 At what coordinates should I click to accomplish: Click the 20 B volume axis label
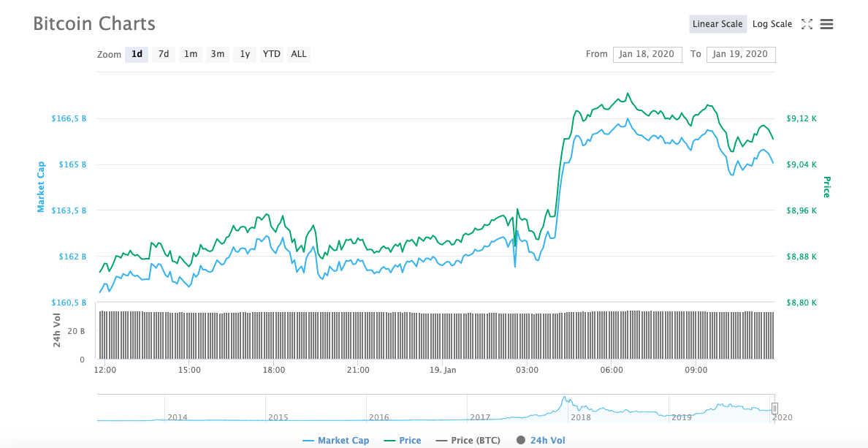pyautogui.click(x=77, y=330)
